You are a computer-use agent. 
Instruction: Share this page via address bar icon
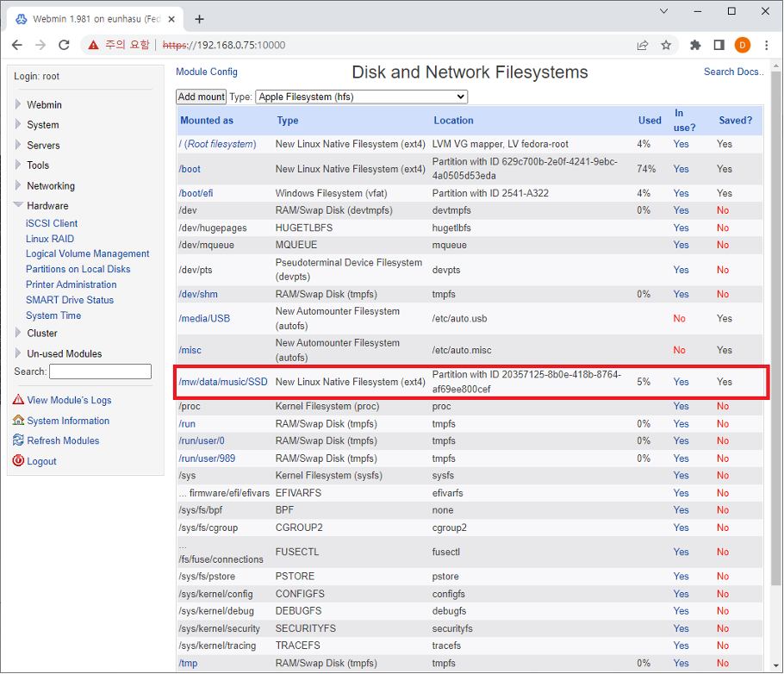click(643, 45)
